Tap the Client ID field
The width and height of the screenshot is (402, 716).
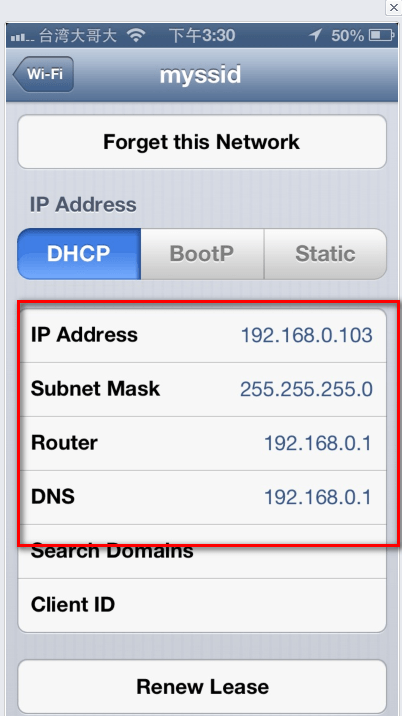coord(202,605)
